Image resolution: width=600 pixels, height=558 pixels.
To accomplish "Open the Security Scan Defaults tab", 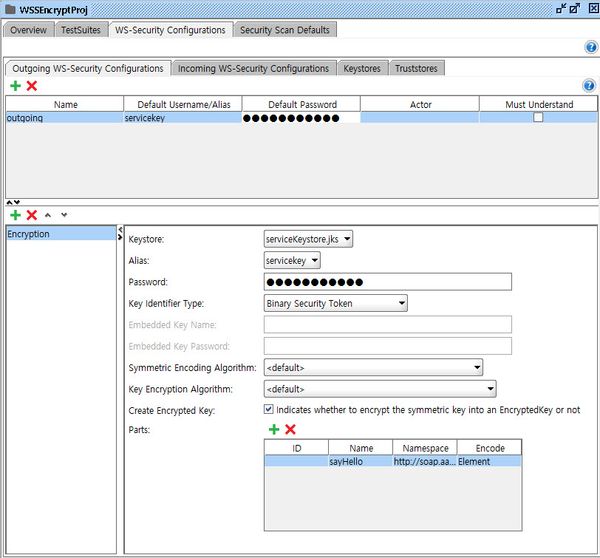I will click(285, 30).
